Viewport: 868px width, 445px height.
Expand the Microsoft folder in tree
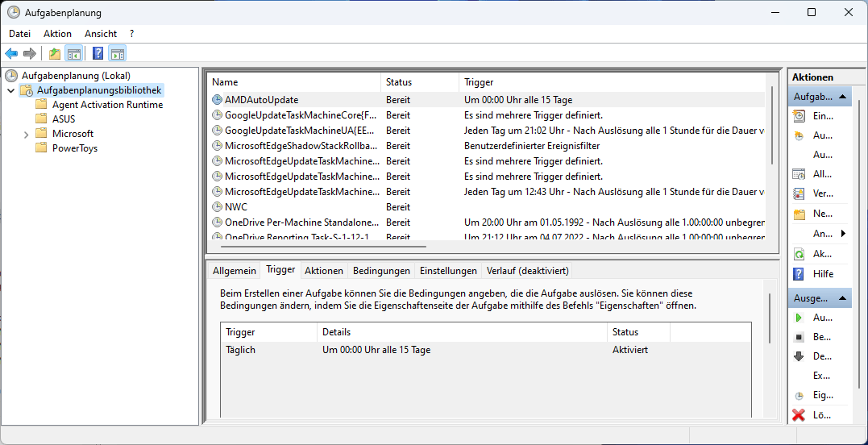coord(27,134)
